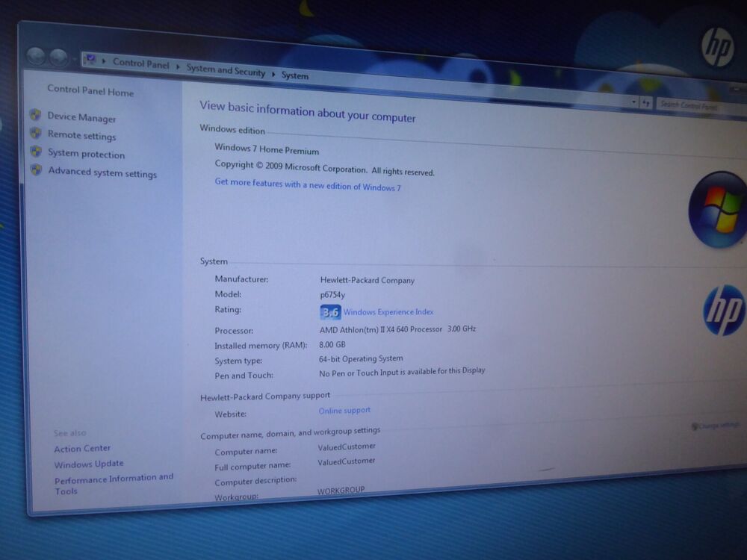The height and width of the screenshot is (560, 747).
Task: Click the shield icon beside Remote settings
Action: pos(36,133)
